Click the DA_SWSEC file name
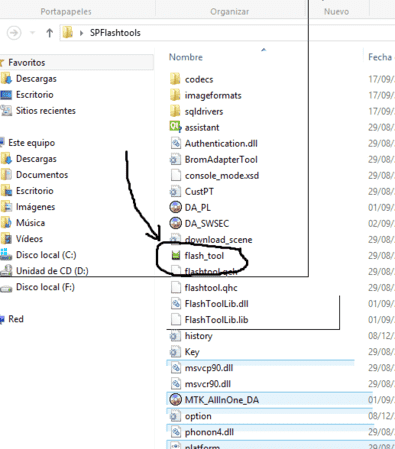 click(207, 223)
